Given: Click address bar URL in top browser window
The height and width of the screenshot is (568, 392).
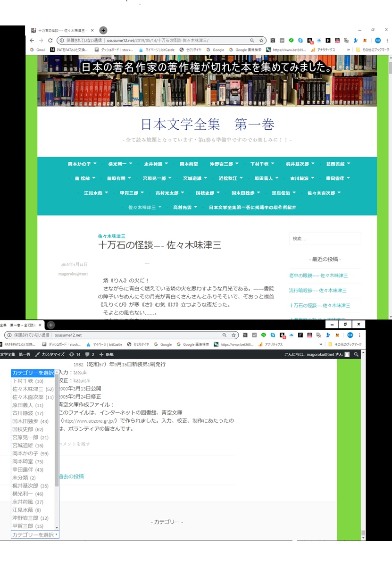Looking at the screenshot, I should 158,41.
